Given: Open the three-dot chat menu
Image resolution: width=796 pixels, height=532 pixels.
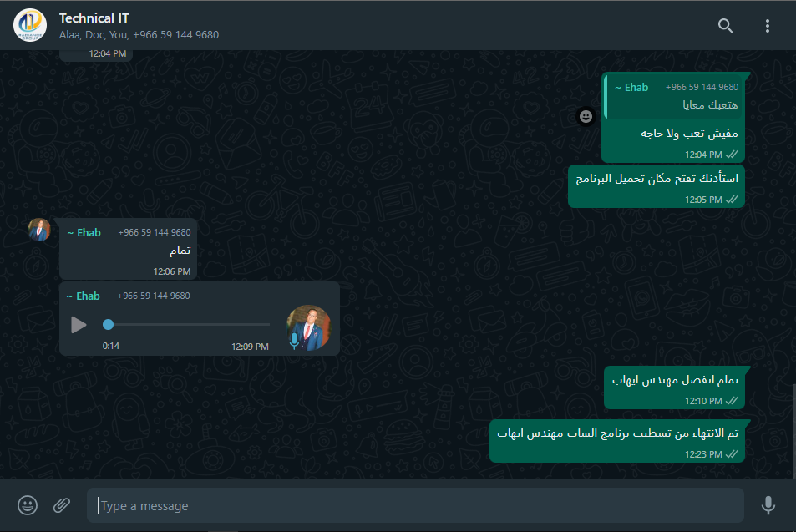Looking at the screenshot, I should coord(767,26).
